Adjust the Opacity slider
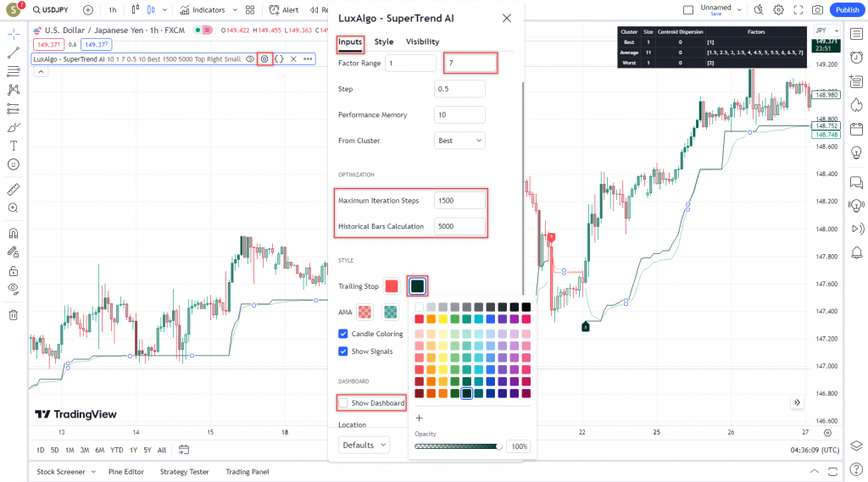Viewport: 868px width, 482px height. coord(459,446)
